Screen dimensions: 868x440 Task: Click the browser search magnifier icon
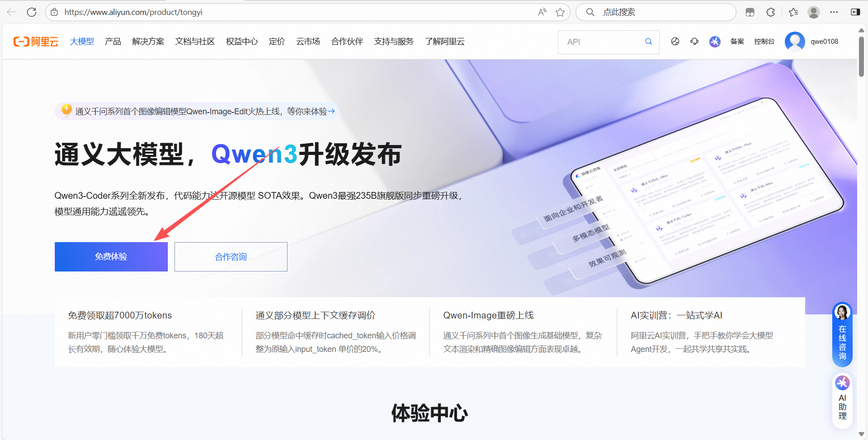(590, 12)
